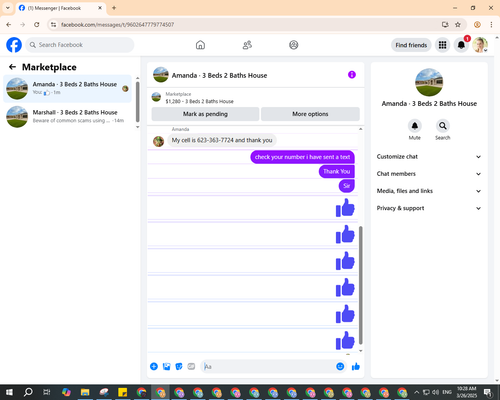Click the Search Facebook field
The image size is (500, 400).
pos(80,45)
